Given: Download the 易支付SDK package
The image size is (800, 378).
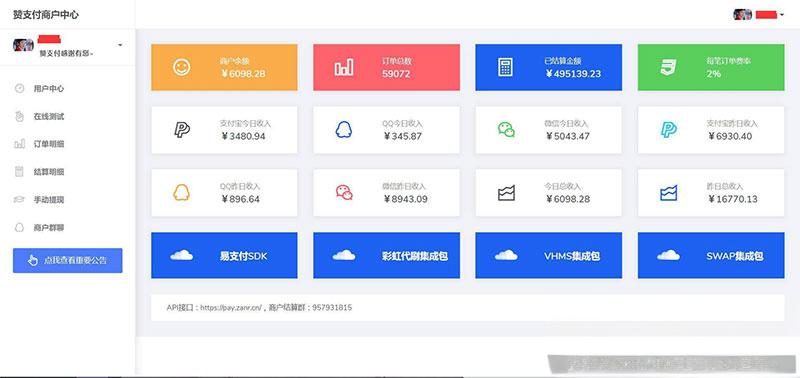Looking at the screenshot, I should coord(224,255).
